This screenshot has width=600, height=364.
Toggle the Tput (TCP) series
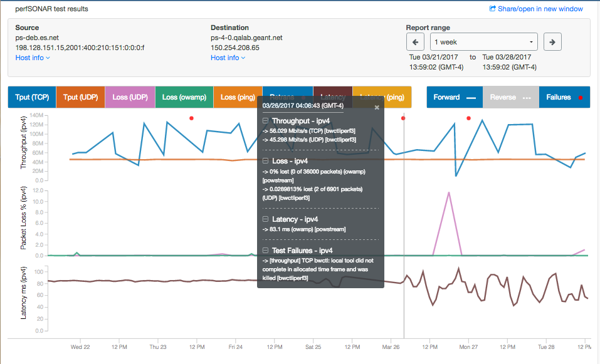tap(32, 97)
